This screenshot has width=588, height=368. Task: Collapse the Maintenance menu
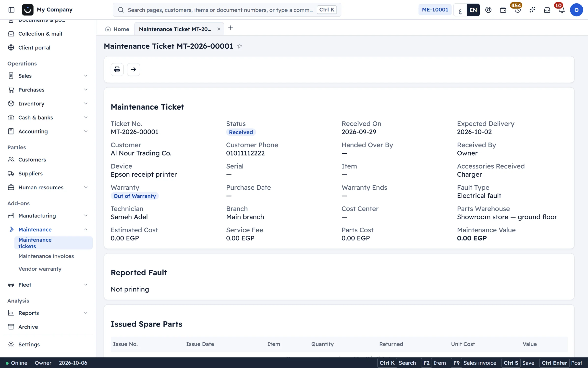tap(48, 229)
